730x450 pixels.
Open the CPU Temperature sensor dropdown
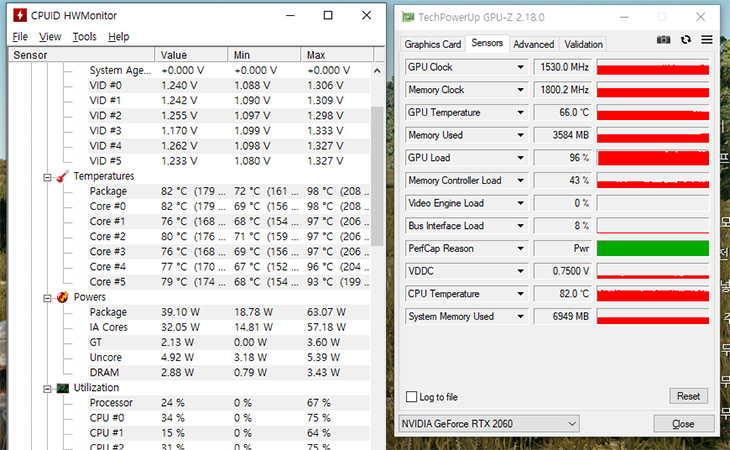tap(520, 294)
